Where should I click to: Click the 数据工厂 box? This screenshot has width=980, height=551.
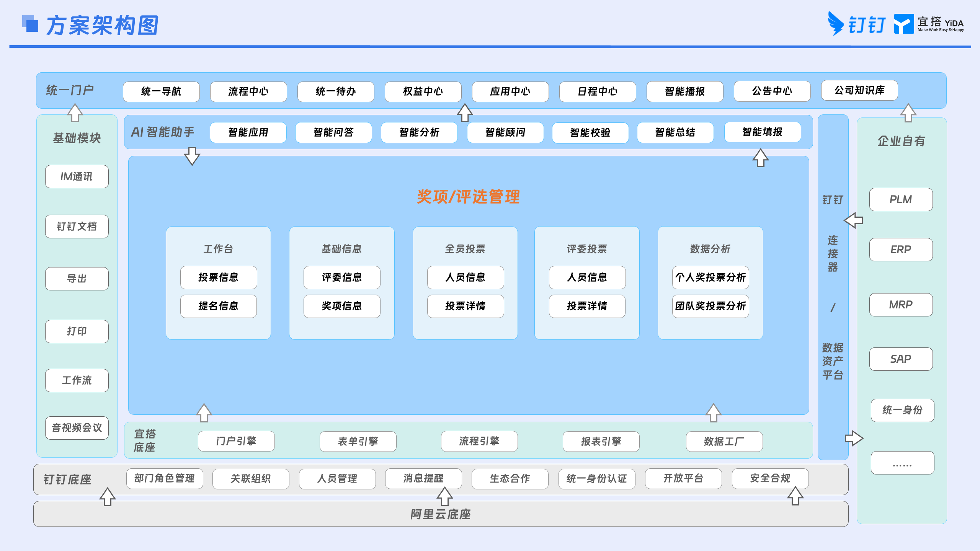724,442
